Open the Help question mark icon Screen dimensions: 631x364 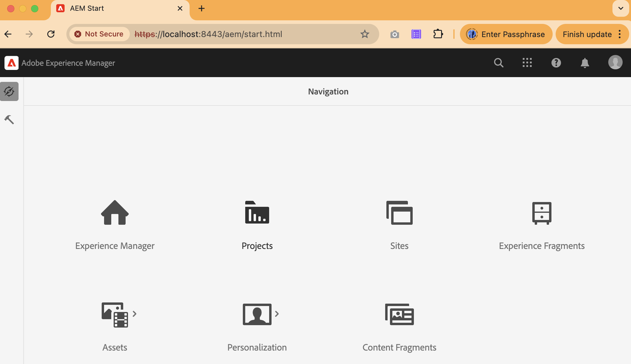(556, 63)
